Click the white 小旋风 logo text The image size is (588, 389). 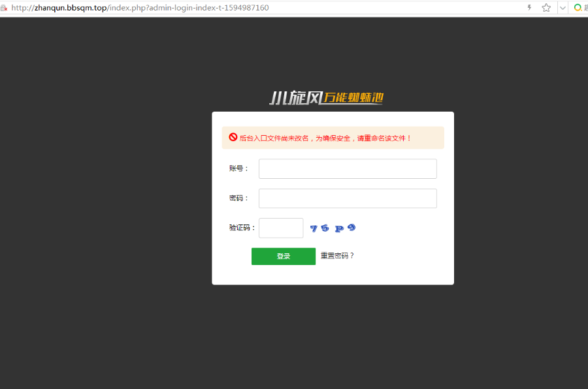[295, 98]
